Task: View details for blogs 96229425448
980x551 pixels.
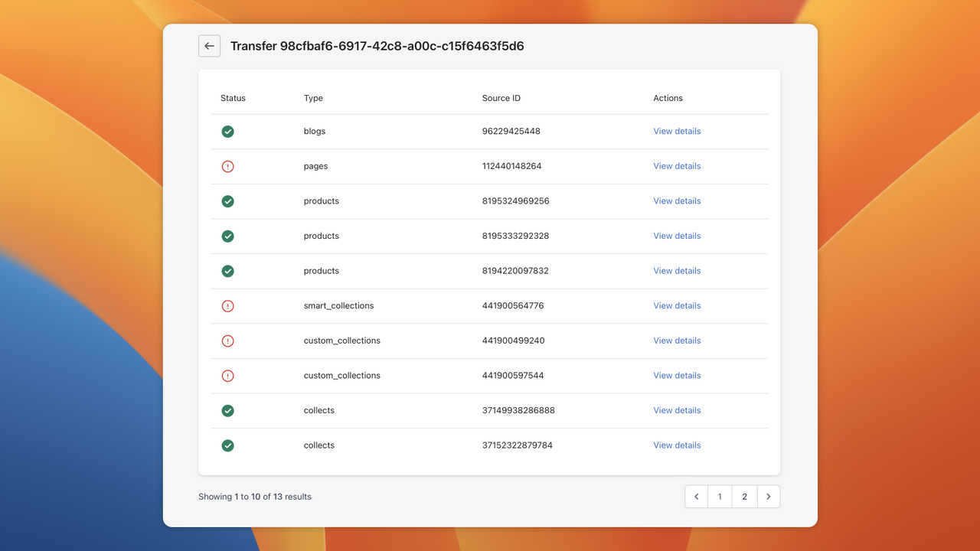Action: pyautogui.click(x=677, y=131)
